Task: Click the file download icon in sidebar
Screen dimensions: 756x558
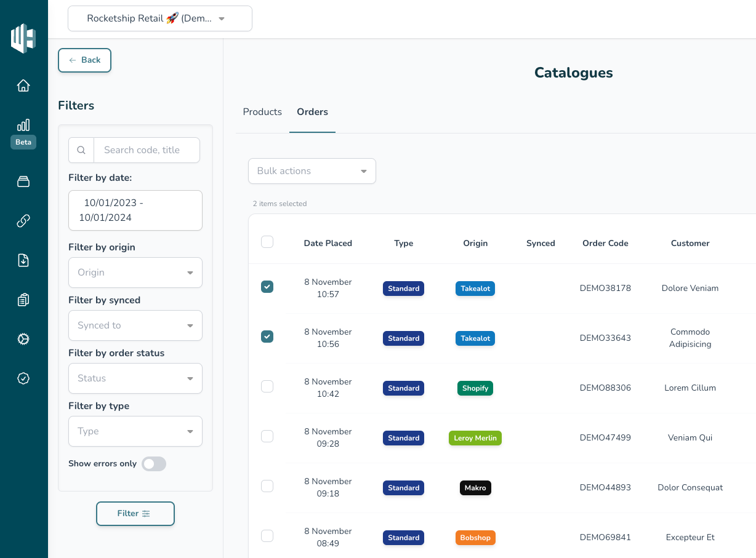Action: pyautogui.click(x=23, y=260)
